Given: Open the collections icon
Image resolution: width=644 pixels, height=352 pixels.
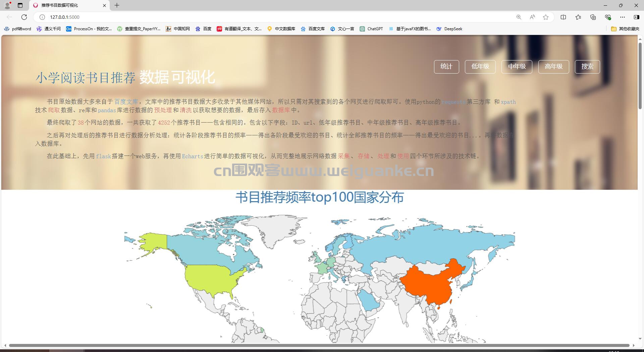Looking at the screenshot, I should [593, 17].
